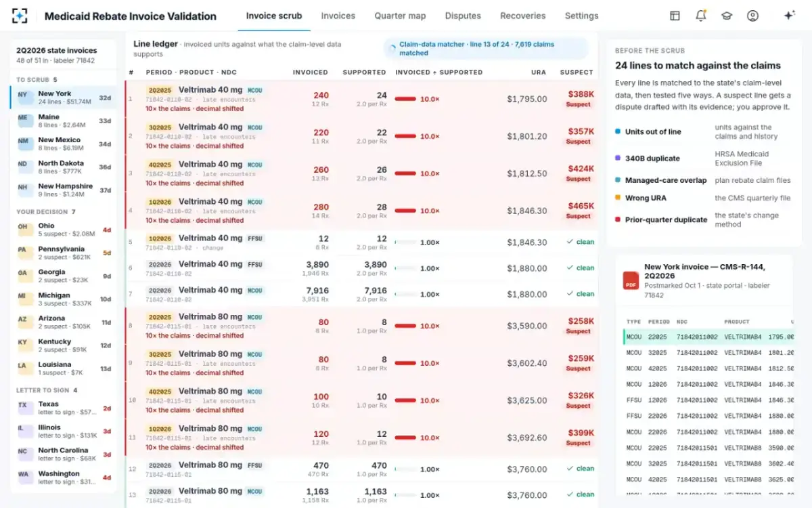The height and width of the screenshot is (508, 812).
Task: Switch to the Invoice scrub tab
Action: 274,16
